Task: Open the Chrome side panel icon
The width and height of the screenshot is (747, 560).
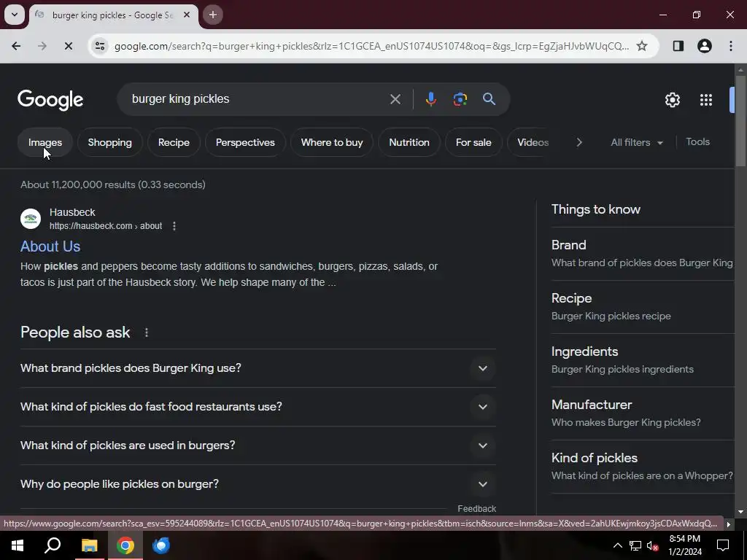Action: coord(678,46)
